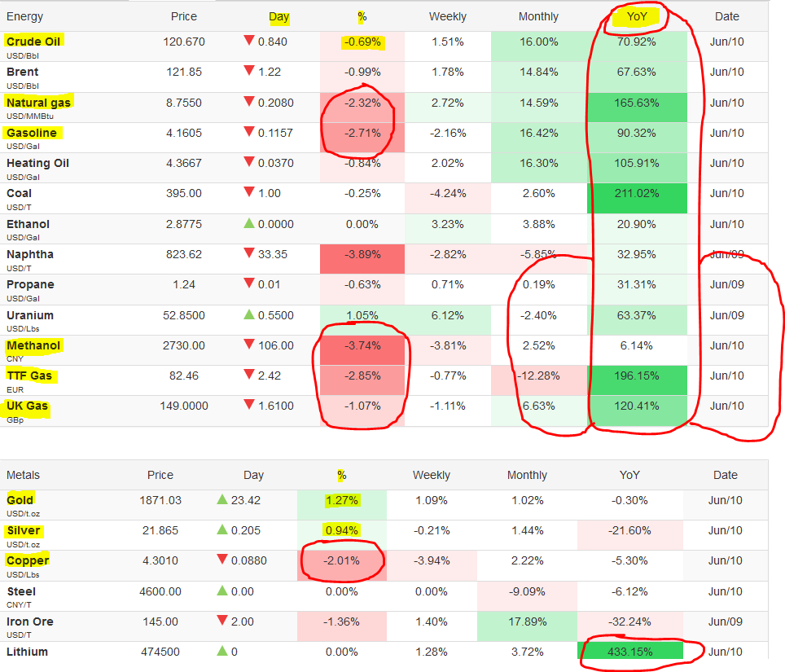Select Natural gas YoY value 165.63%
The height and width of the screenshot is (672, 785).
click(x=637, y=103)
